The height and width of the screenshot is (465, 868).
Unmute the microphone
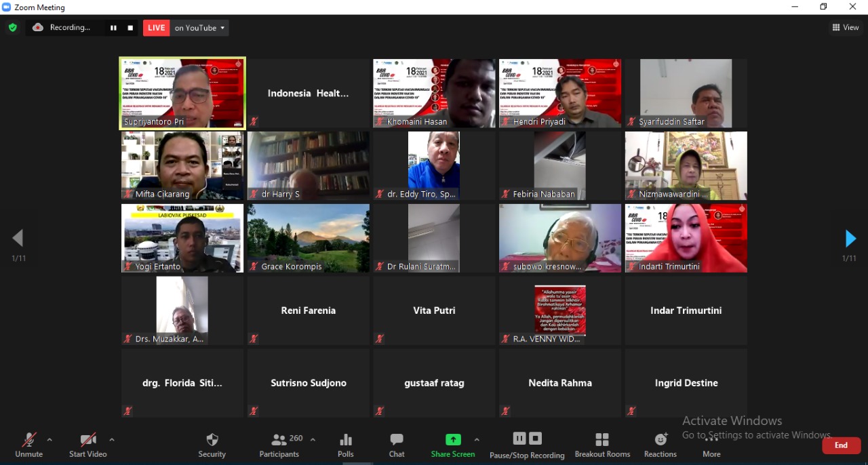tap(29, 445)
